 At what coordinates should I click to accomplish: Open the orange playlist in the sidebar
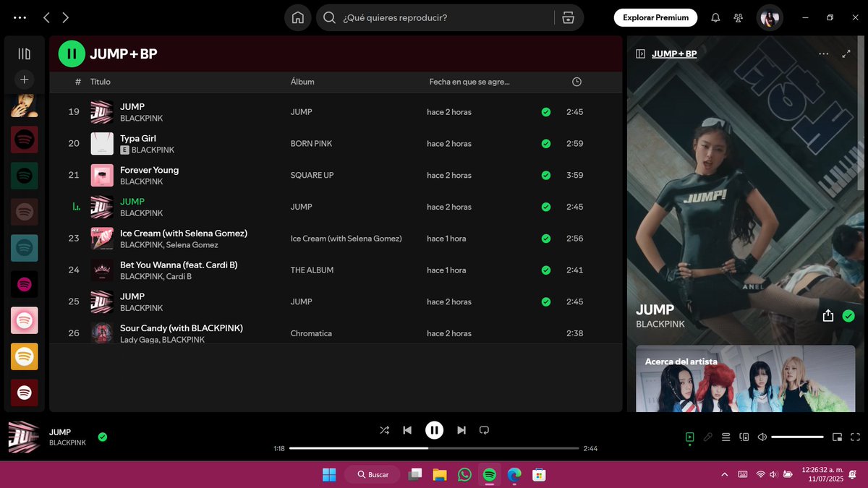24,356
